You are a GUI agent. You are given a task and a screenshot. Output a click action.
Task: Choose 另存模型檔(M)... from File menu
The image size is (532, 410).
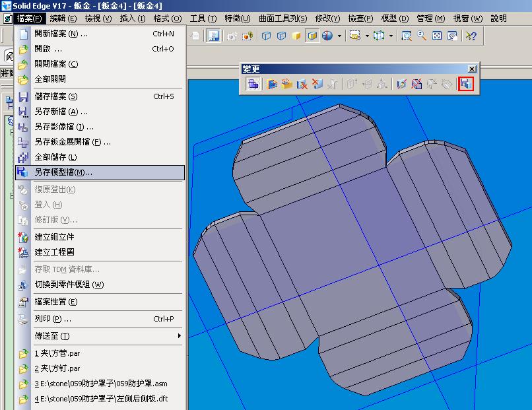[100, 172]
